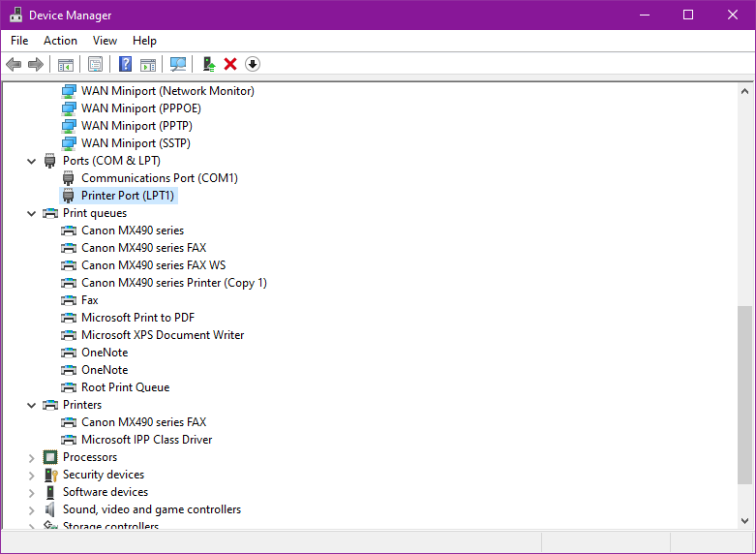The width and height of the screenshot is (756, 554).
Task: Click the Print queues category icon
Action: 50,213
